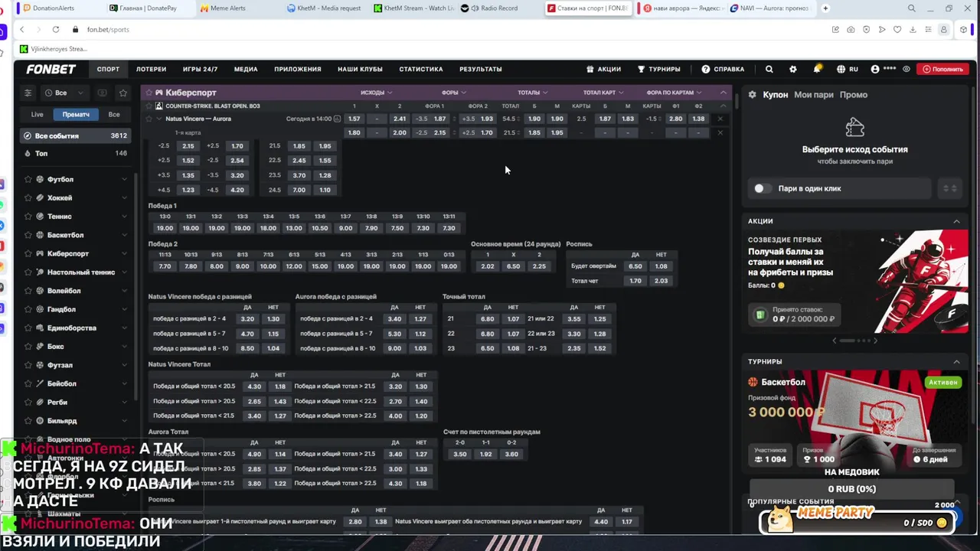Remove the Natus Vincere — Aurora row with X

coord(720,119)
